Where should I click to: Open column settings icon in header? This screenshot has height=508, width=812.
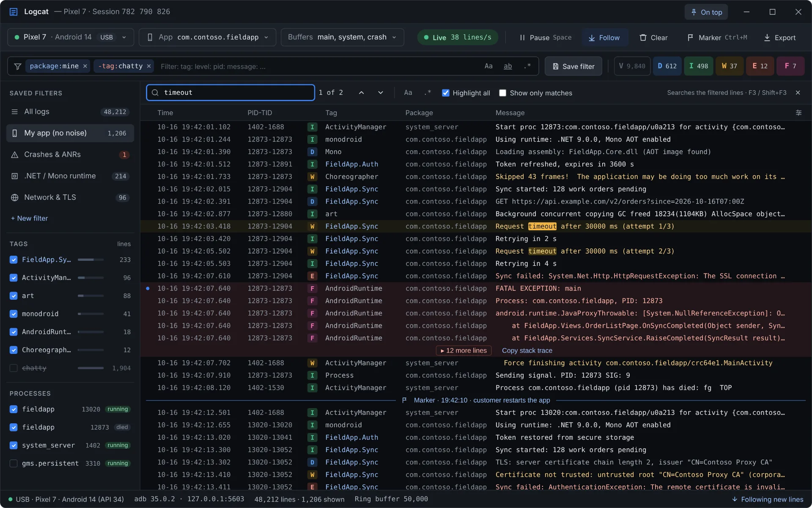pyautogui.click(x=798, y=113)
